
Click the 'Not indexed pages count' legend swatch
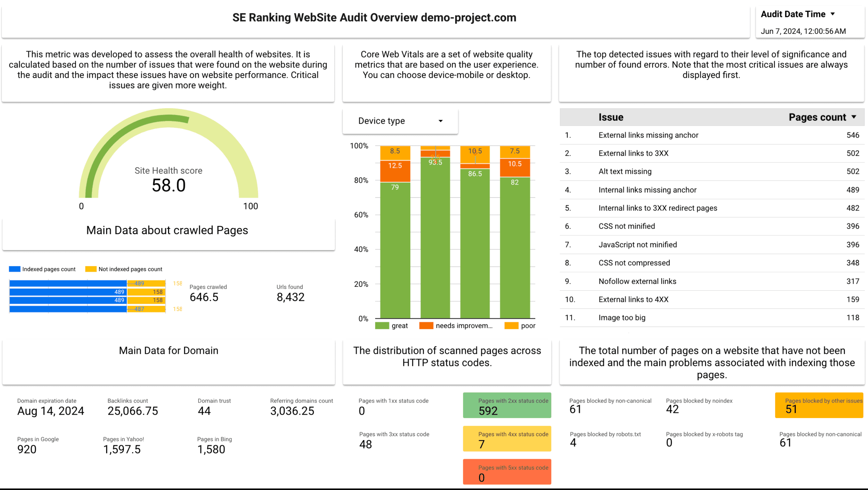[x=90, y=269]
